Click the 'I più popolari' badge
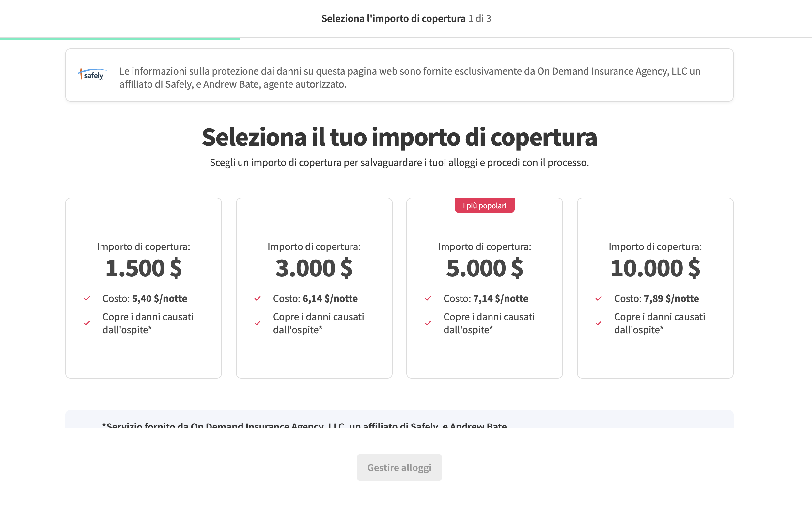The image size is (812, 506). [x=485, y=205]
